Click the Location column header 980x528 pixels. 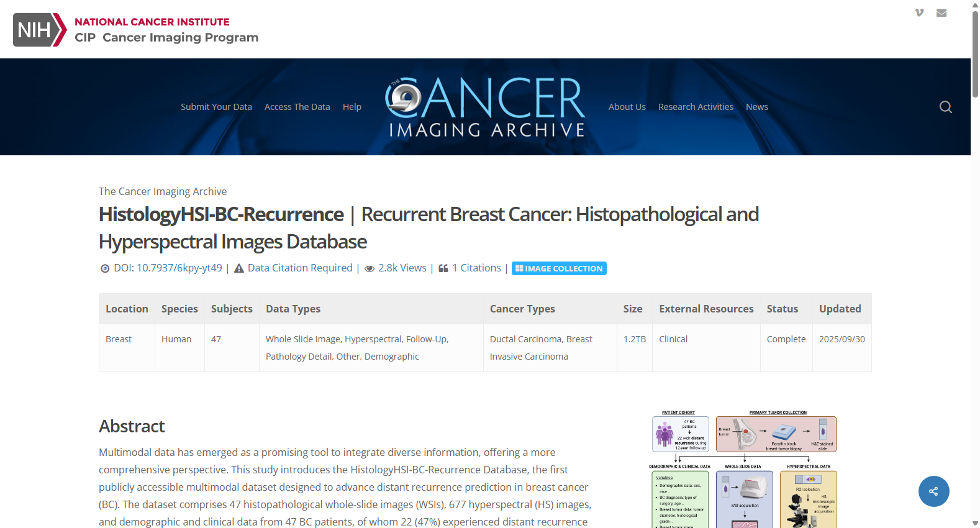127,309
